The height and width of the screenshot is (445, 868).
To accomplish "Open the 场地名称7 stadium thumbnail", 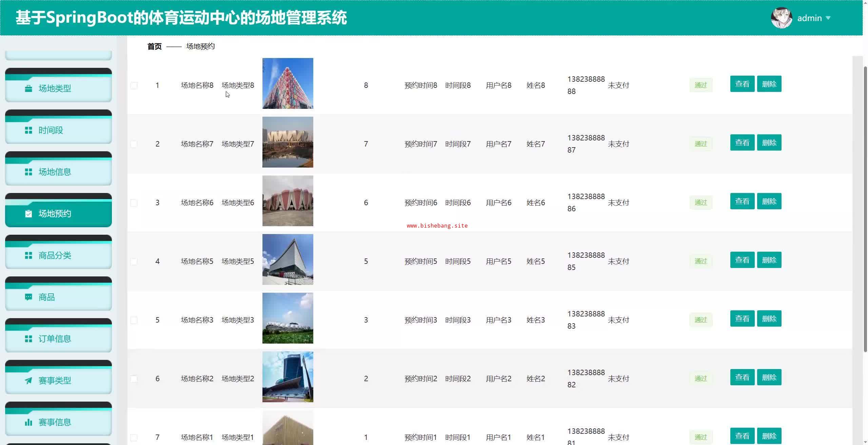I will [288, 142].
